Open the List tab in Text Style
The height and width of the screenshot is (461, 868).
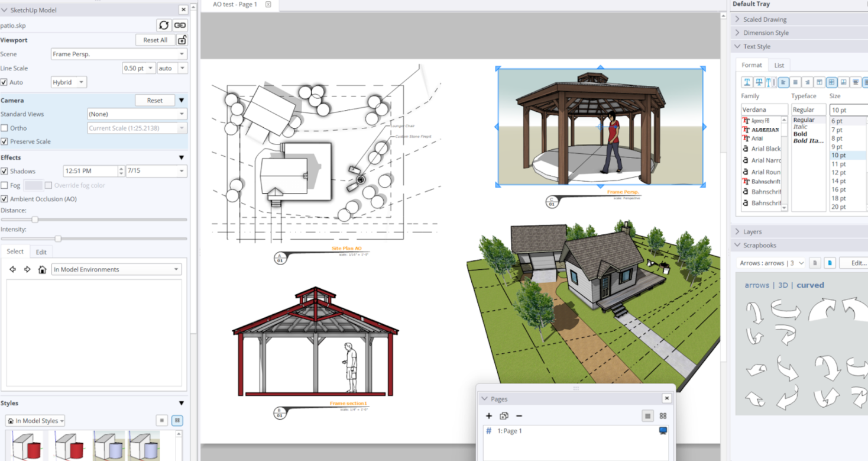tap(779, 65)
